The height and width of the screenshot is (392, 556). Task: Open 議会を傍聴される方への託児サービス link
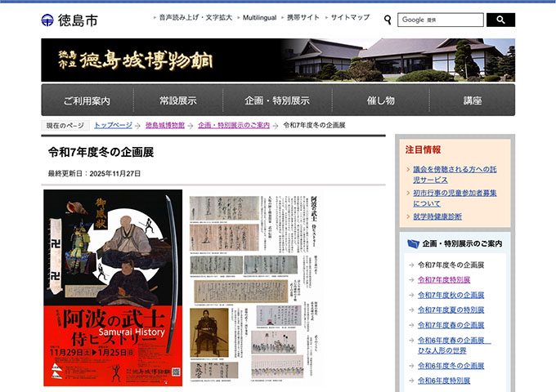click(455, 175)
